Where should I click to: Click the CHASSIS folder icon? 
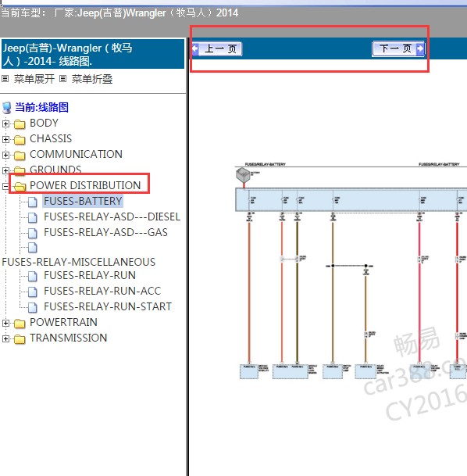click(x=20, y=139)
